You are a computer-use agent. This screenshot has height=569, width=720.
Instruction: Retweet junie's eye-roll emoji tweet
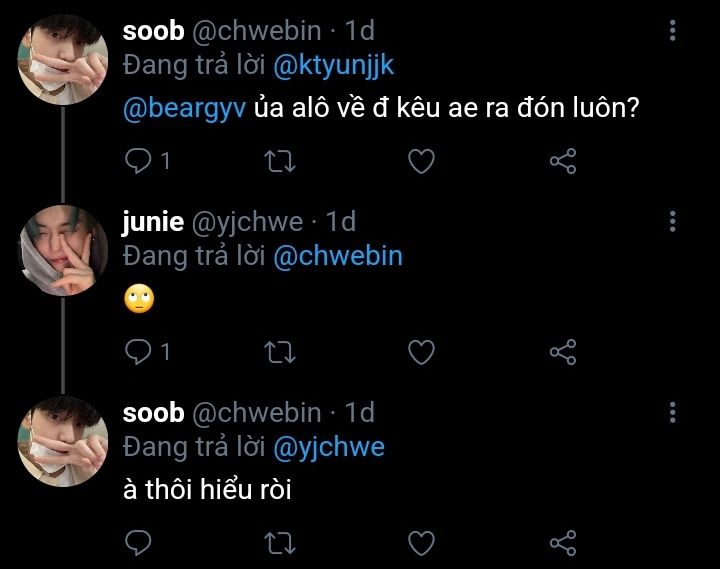280,352
